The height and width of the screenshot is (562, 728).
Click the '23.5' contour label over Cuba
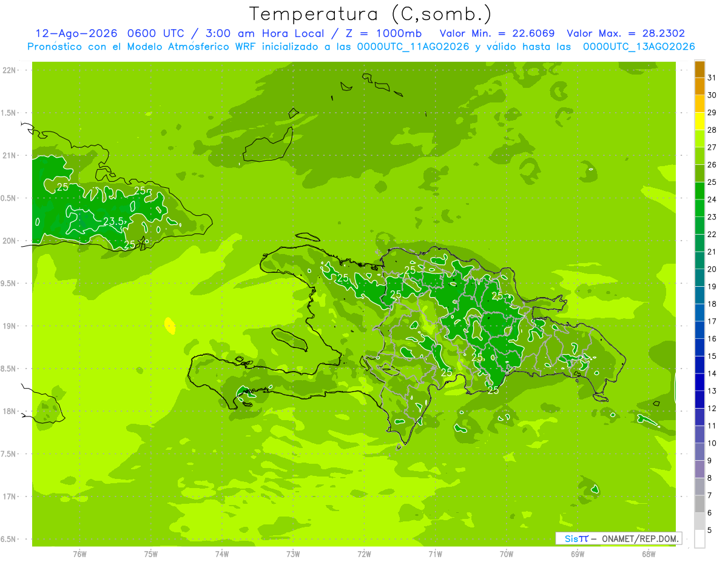(x=113, y=222)
